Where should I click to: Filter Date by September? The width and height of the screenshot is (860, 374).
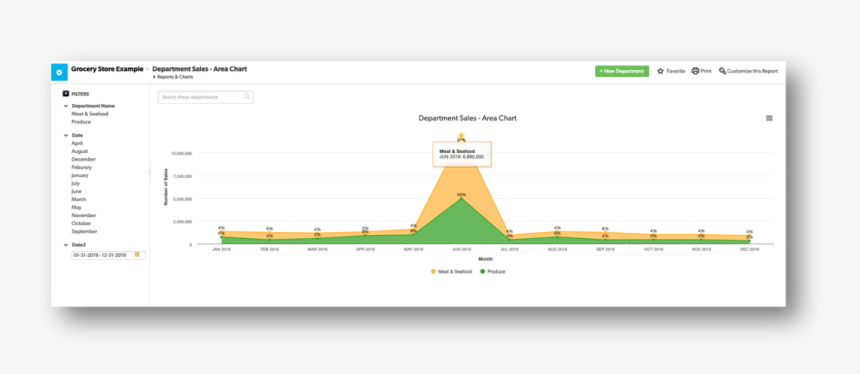coord(84,231)
